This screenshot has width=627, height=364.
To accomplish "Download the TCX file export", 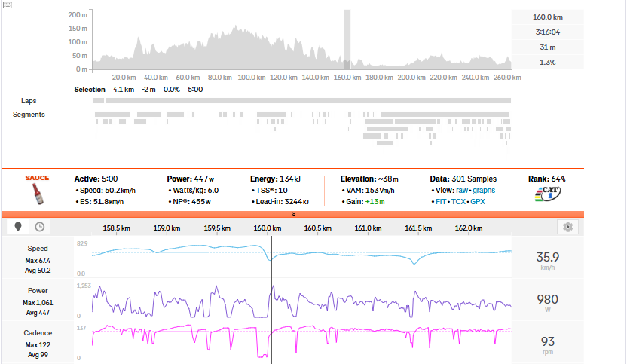I will (x=458, y=203).
